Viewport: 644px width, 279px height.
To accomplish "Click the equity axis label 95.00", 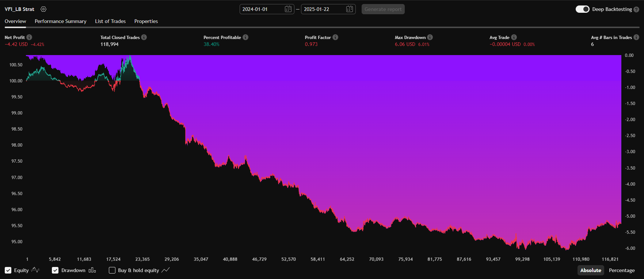I will 17,241.
